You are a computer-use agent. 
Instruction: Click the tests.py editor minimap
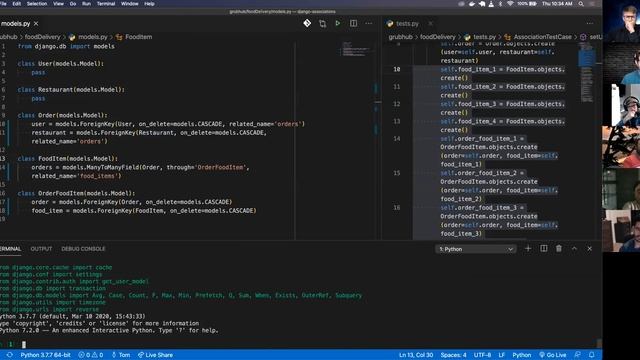coord(587,73)
